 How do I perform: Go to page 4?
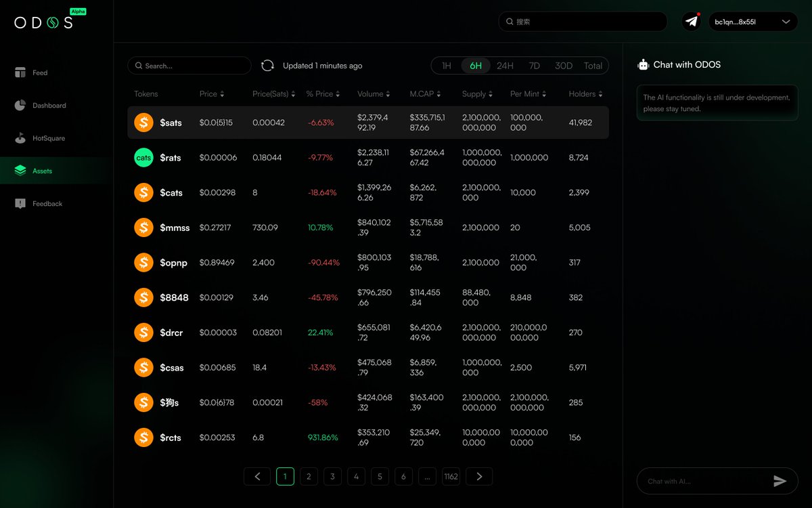pos(356,476)
